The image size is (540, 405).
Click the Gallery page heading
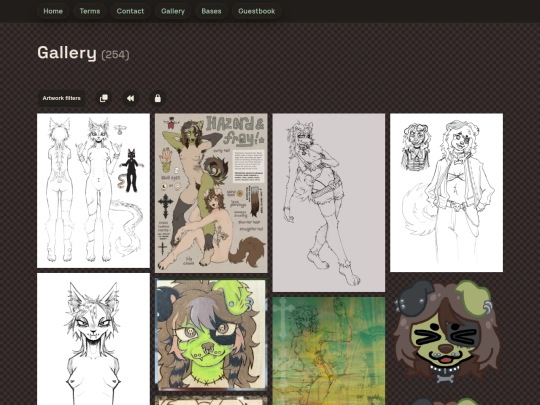tap(67, 53)
